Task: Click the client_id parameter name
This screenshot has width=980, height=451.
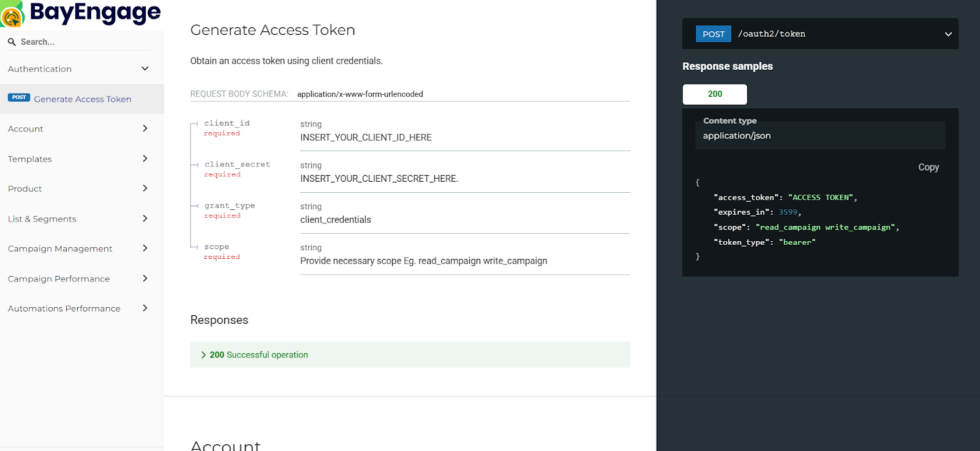Action: tap(227, 123)
